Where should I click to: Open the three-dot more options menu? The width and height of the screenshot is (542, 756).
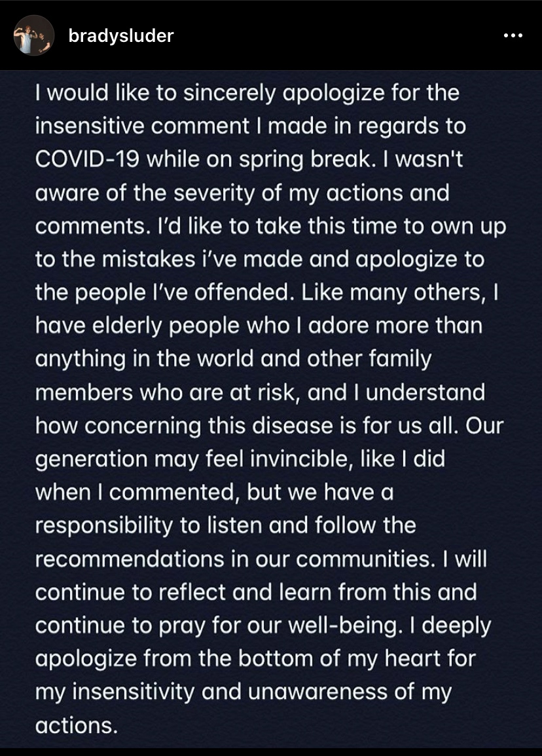pyautogui.click(x=513, y=35)
